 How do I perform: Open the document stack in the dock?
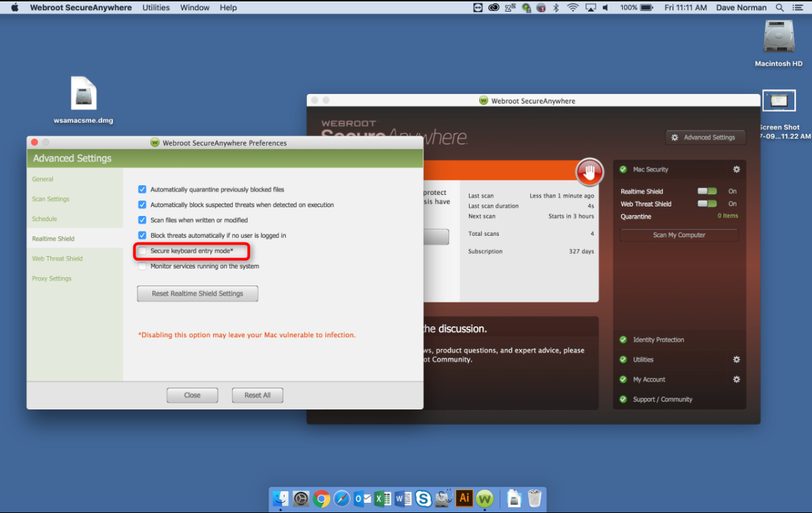[x=514, y=499]
